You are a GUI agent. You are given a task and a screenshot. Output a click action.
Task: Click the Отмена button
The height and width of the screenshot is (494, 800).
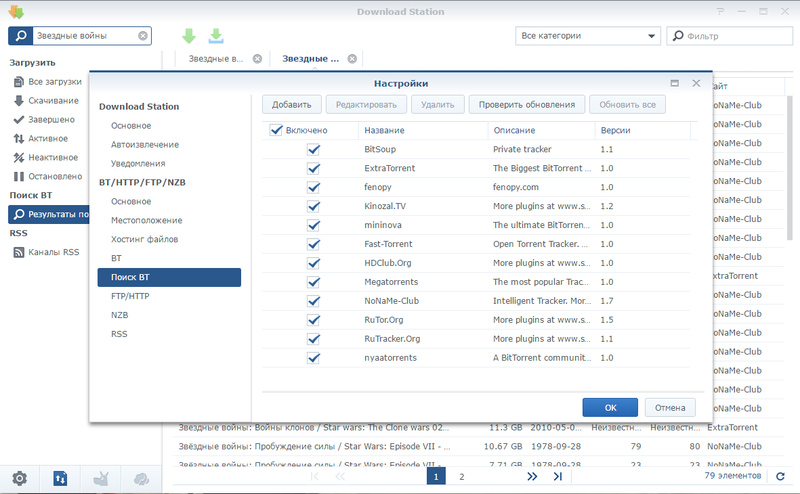tap(670, 408)
